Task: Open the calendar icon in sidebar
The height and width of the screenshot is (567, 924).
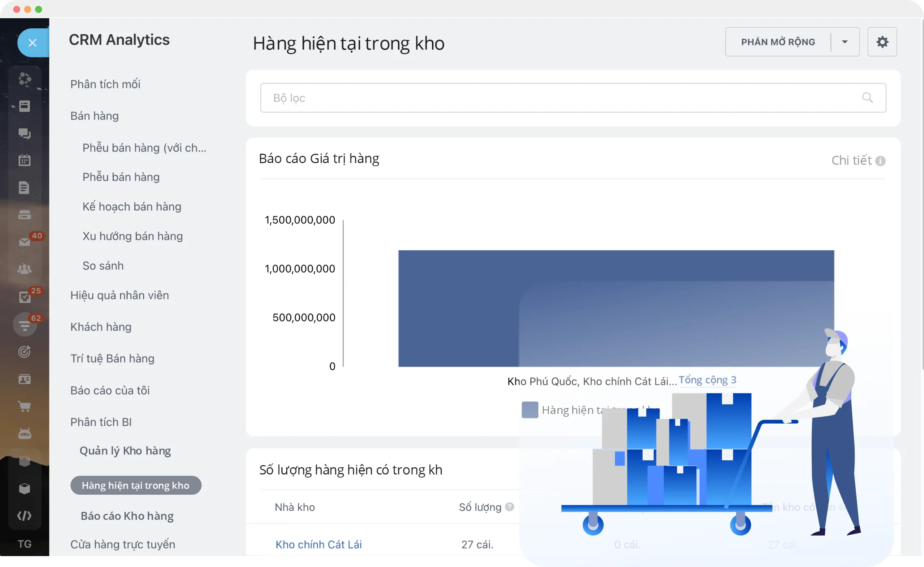Action: (x=25, y=160)
